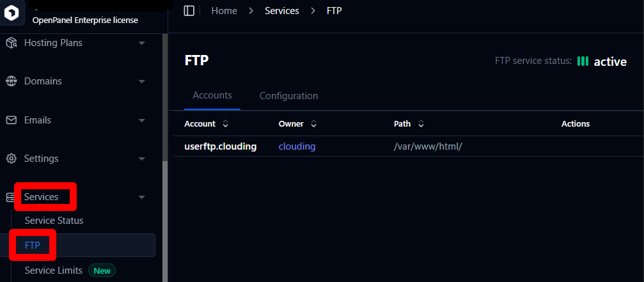Click the Domains globe icon
This screenshot has width=644, height=282.
click(11, 81)
